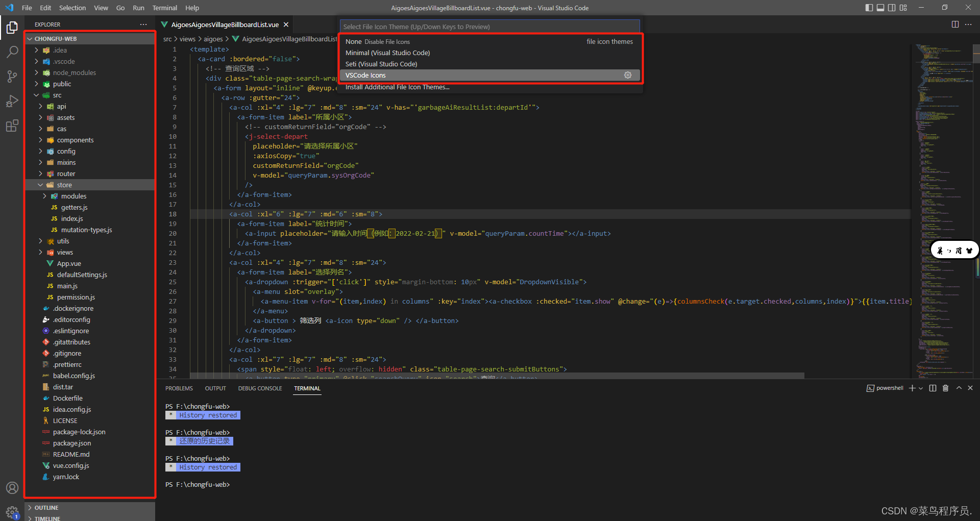Collapse the store folder
Screen dimensions: 980x521
pos(90,185)
